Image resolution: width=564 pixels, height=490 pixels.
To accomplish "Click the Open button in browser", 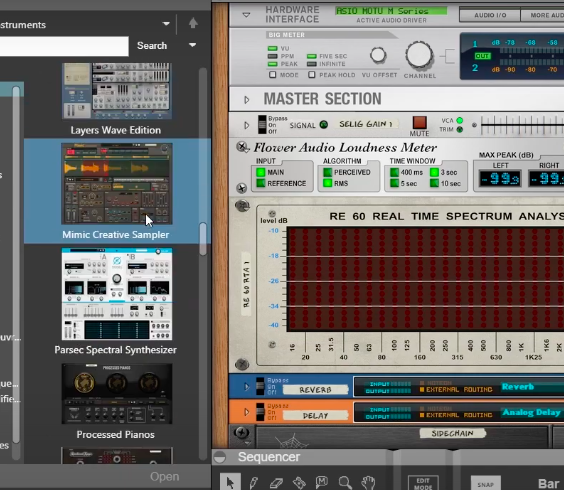I will pyautogui.click(x=164, y=477).
